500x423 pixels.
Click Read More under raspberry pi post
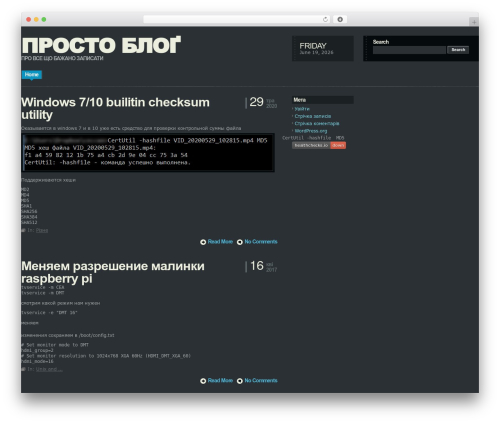point(220,380)
